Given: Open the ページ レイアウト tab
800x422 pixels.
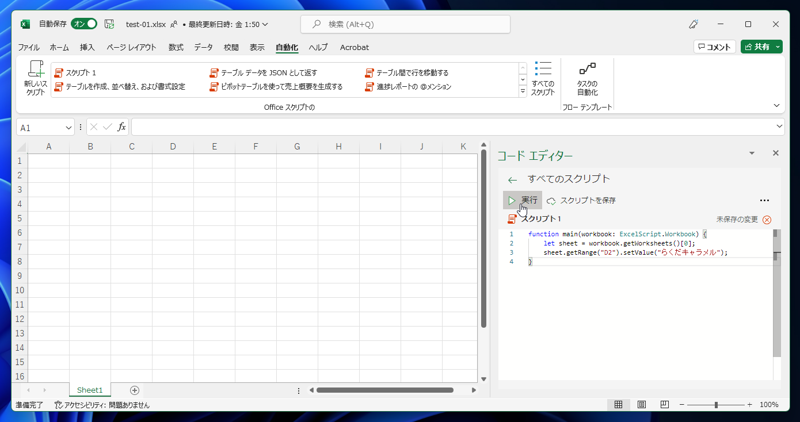Looking at the screenshot, I should 131,47.
